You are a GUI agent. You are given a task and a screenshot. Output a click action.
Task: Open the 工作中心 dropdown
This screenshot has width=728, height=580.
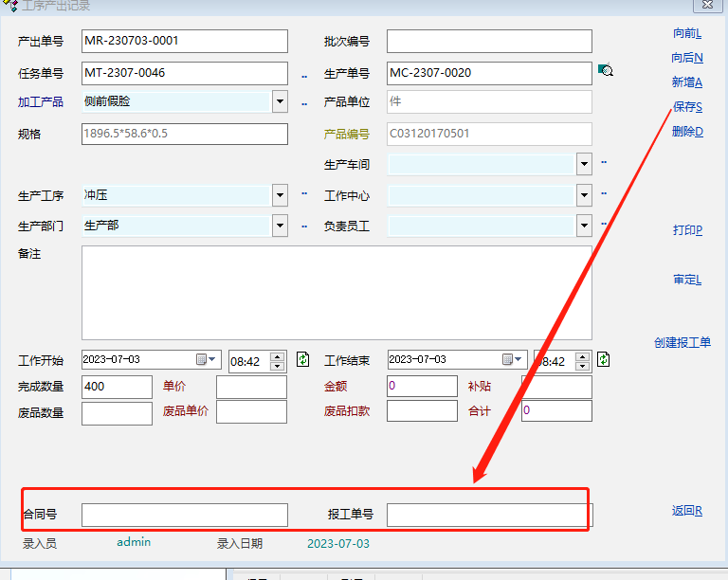coord(584,196)
